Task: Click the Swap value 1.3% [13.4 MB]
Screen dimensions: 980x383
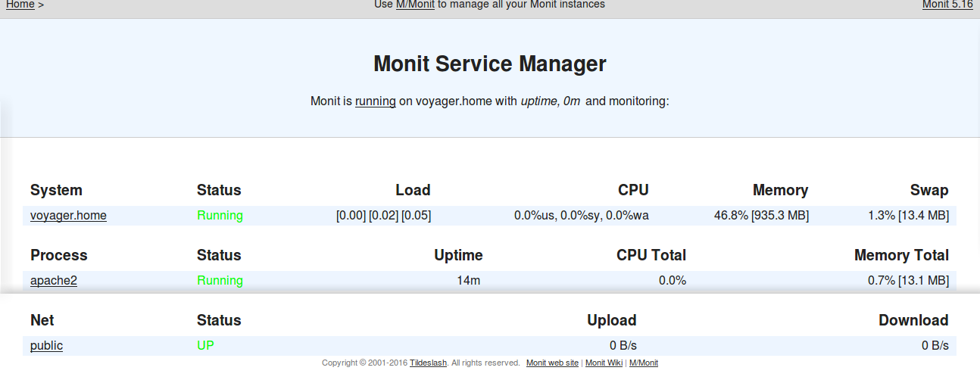Action: pos(908,215)
